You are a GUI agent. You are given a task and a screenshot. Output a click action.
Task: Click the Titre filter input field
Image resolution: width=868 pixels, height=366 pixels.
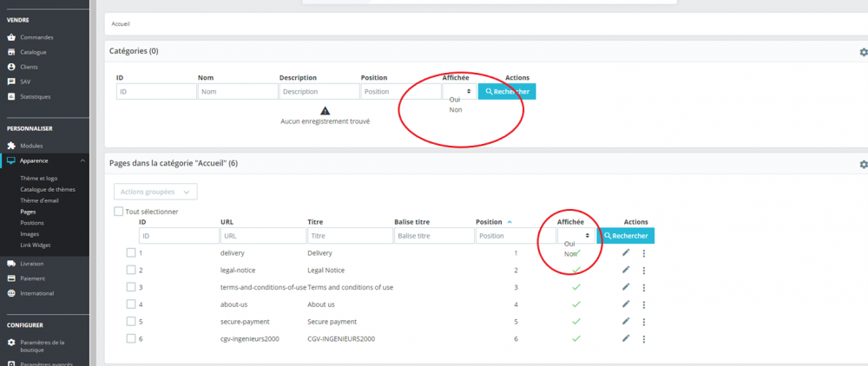pyautogui.click(x=350, y=236)
